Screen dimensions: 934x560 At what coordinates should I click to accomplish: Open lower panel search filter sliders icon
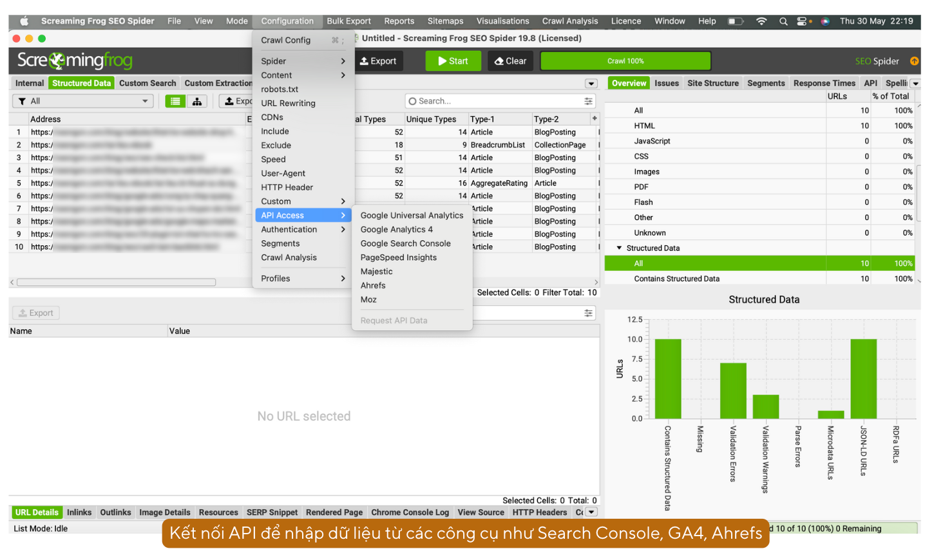coord(588,313)
